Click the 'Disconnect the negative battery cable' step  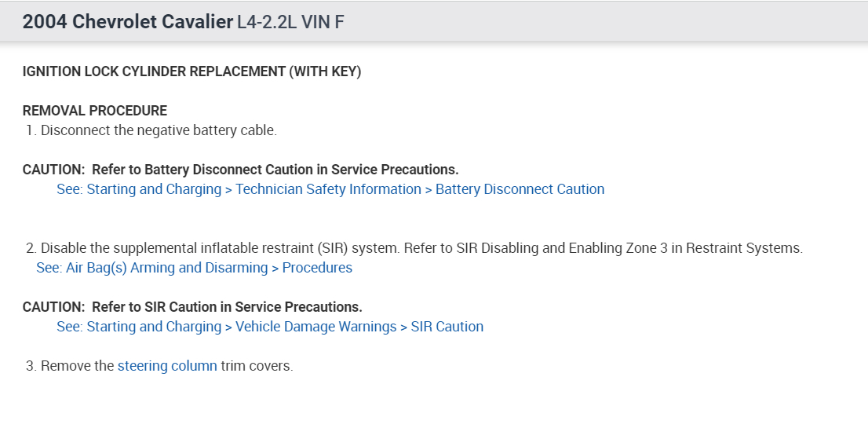159,130
